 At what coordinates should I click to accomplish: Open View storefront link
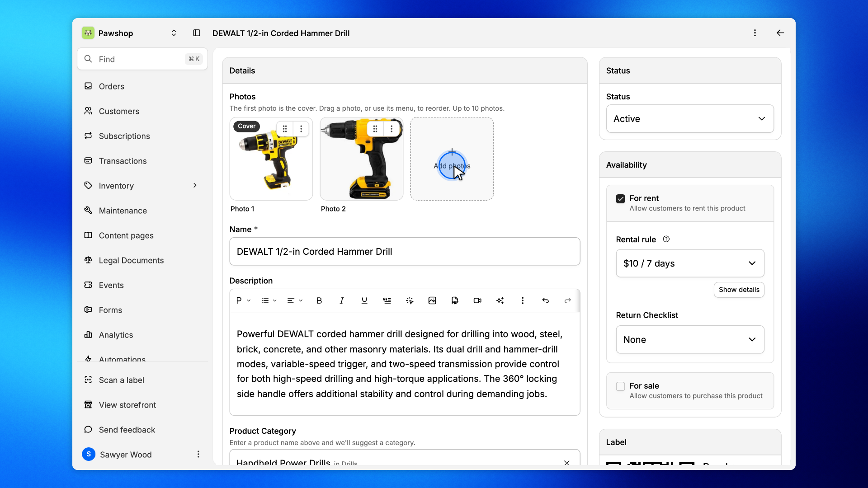coord(142,405)
